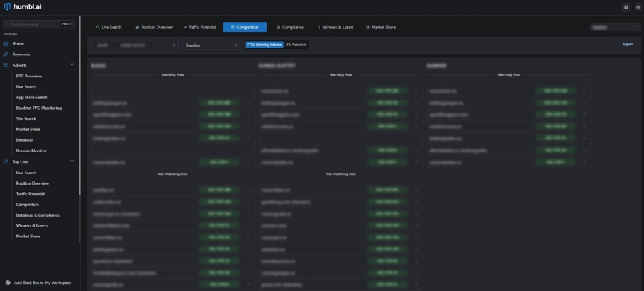Click the humbl.ai logo icon
This screenshot has width=644, height=291.
8,7
